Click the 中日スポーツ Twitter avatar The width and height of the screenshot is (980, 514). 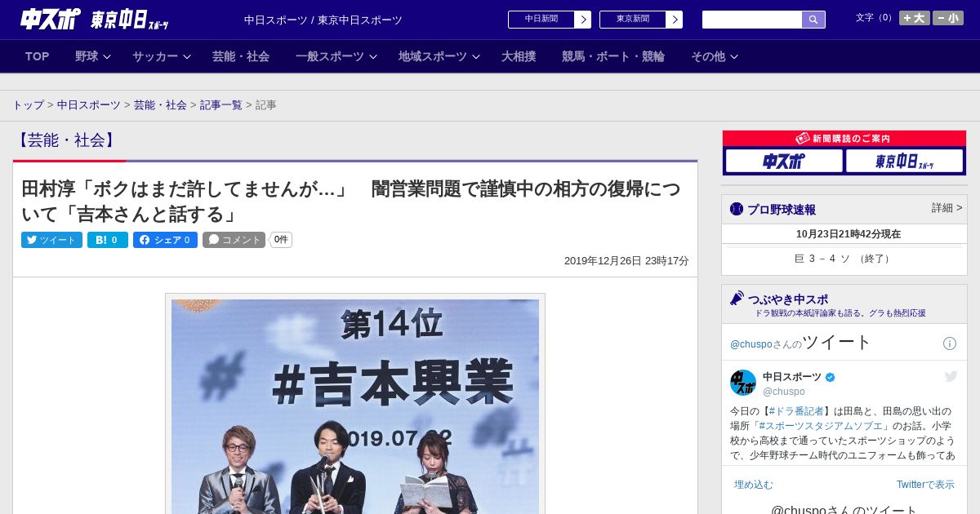click(x=743, y=383)
